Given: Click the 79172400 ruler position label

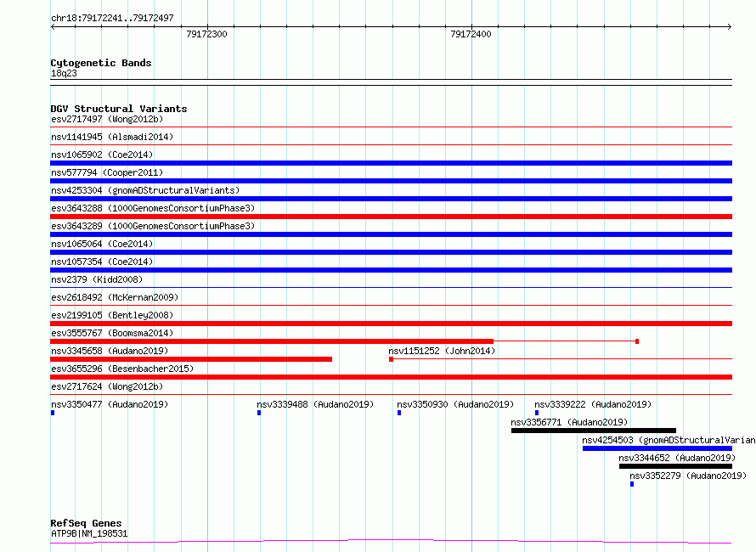Looking at the screenshot, I should tap(471, 34).
